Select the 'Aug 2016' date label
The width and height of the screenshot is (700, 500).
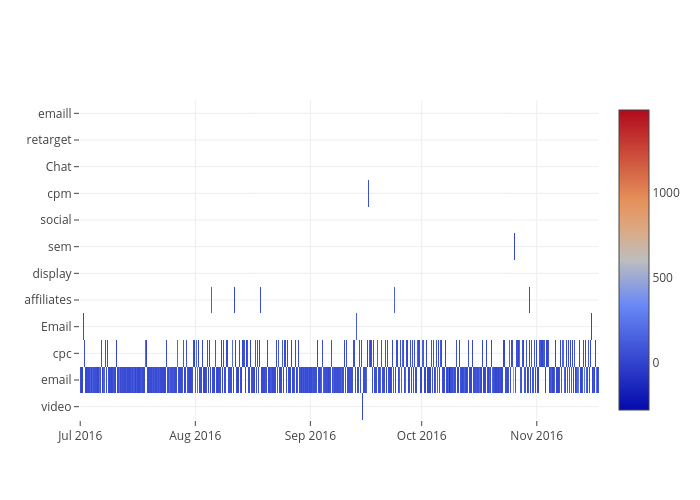point(195,435)
